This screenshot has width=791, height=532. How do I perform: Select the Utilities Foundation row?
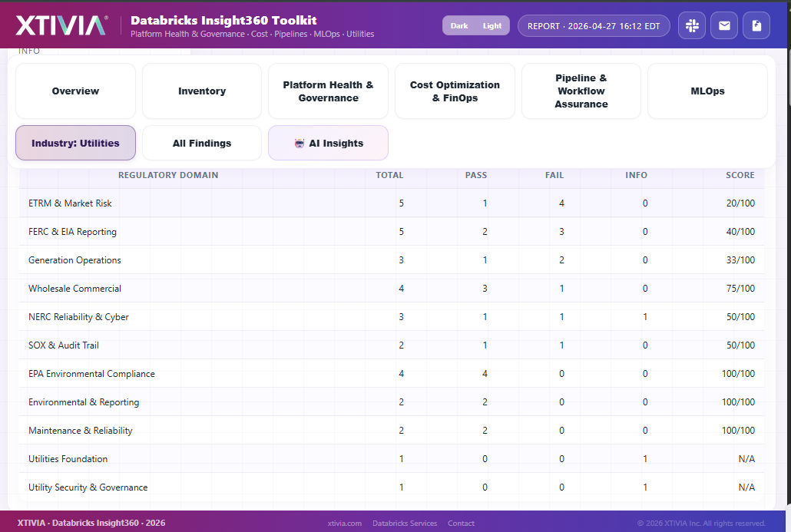pos(392,459)
